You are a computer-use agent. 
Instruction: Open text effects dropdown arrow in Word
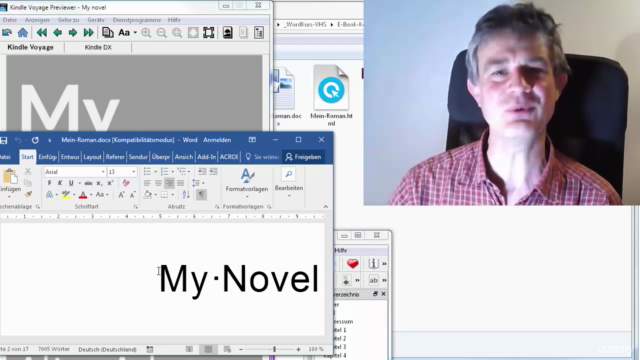point(56,195)
